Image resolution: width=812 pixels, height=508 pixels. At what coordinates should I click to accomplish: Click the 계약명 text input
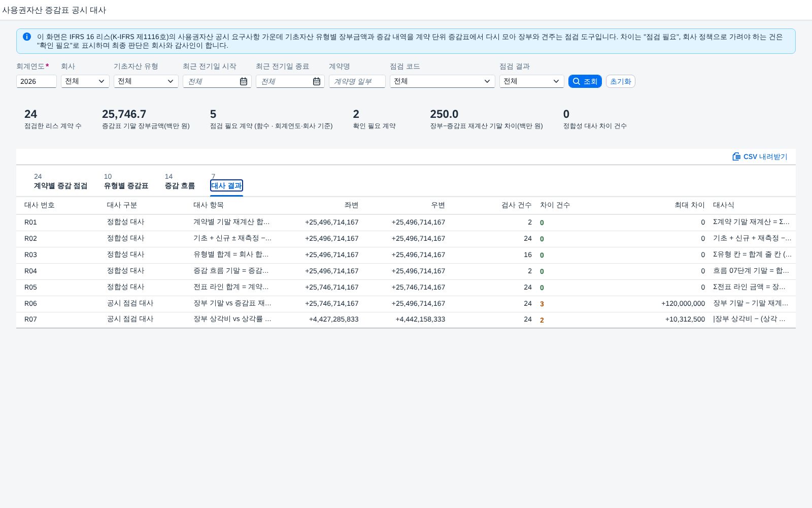click(x=357, y=81)
